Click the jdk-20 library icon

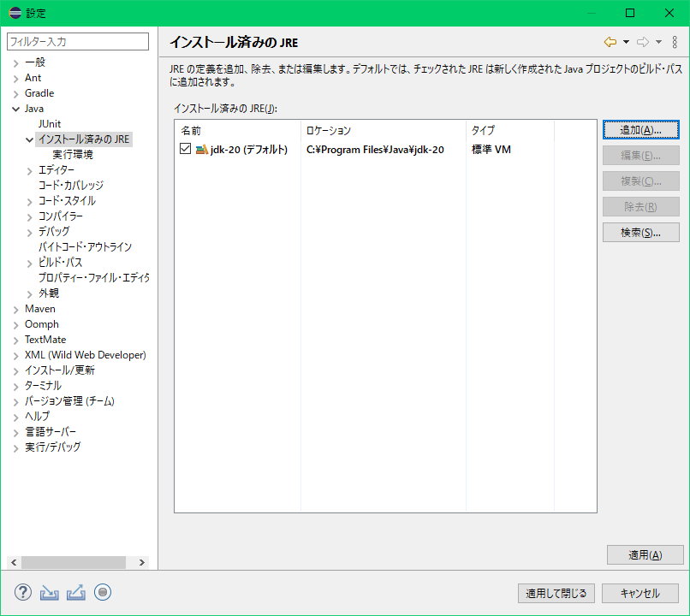(201, 150)
